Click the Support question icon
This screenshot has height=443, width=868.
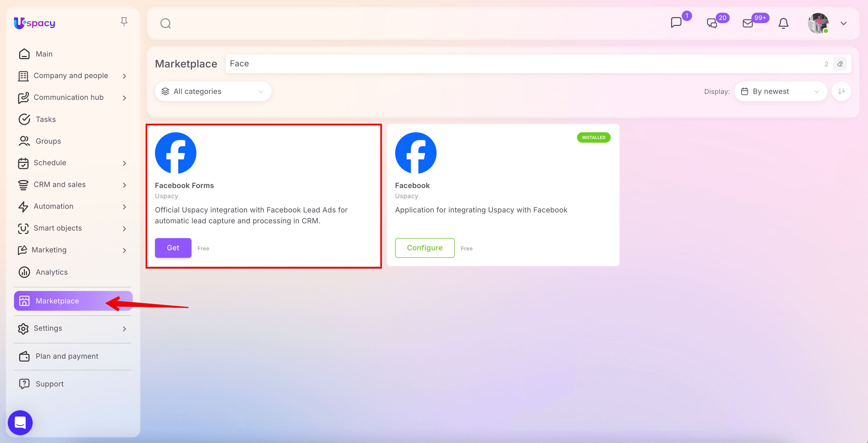(24, 384)
